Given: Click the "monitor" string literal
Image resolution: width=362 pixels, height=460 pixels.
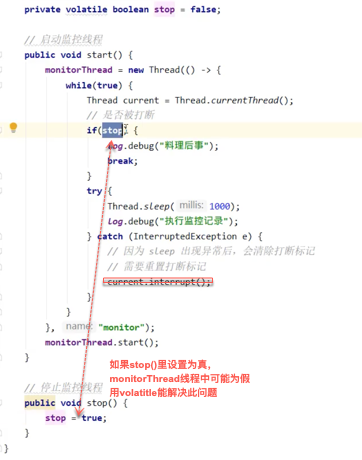Looking at the screenshot, I should pos(121,327).
